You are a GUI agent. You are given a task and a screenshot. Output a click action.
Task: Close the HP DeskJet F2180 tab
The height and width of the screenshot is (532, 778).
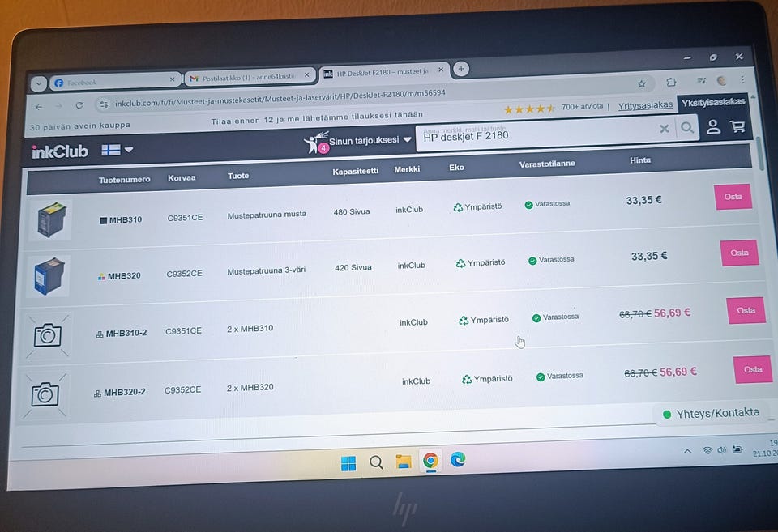coord(441,70)
